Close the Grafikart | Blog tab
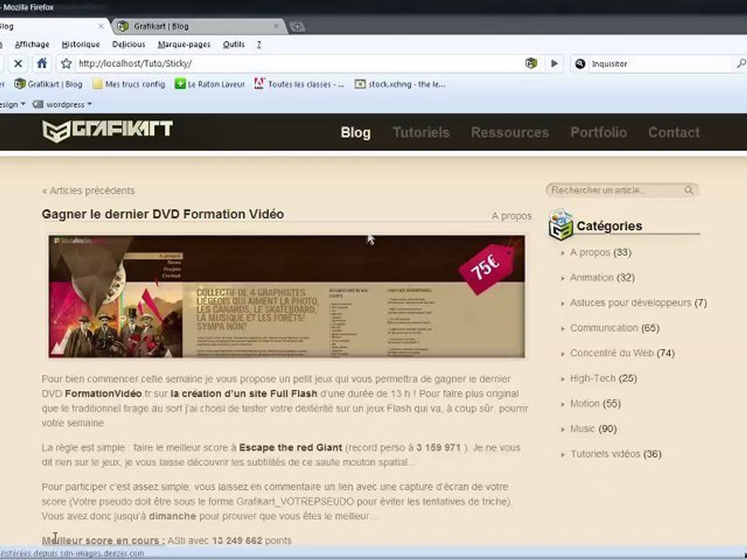The width and height of the screenshot is (747, 560). [x=276, y=26]
